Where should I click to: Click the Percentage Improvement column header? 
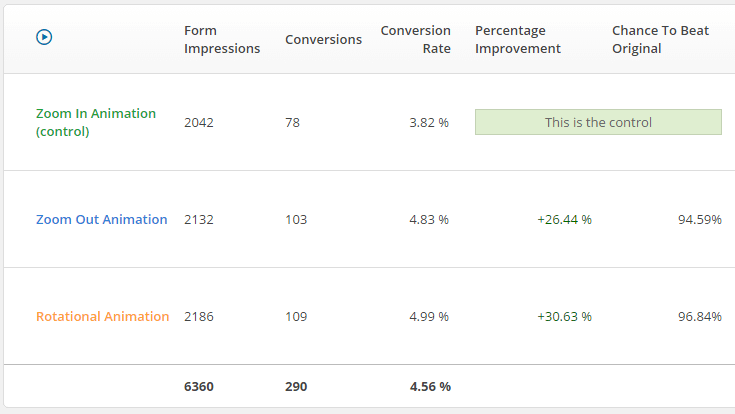tap(518, 39)
